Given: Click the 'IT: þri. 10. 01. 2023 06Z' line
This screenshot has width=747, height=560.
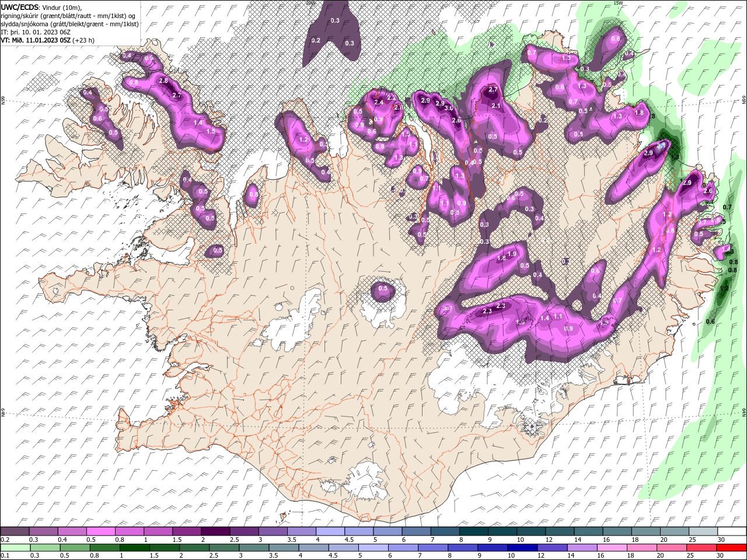Looking at the screenshot, I should pos(36,32).
